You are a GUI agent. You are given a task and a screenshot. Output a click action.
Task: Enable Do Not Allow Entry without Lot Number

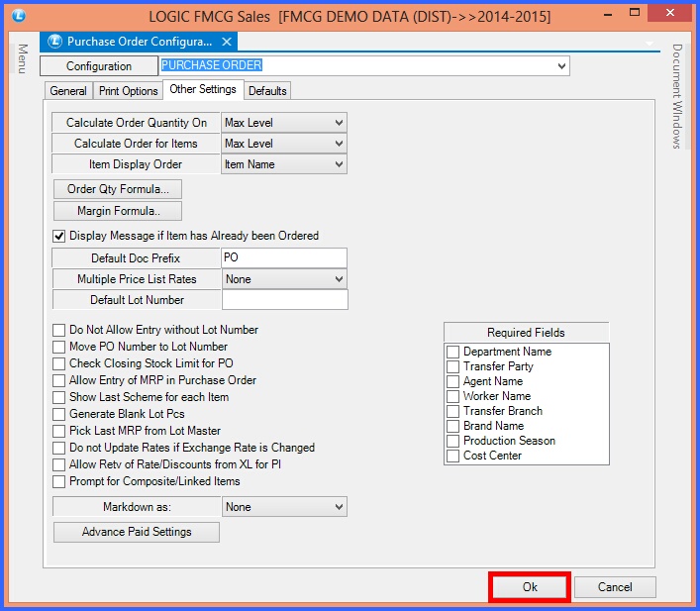(59, 330)
